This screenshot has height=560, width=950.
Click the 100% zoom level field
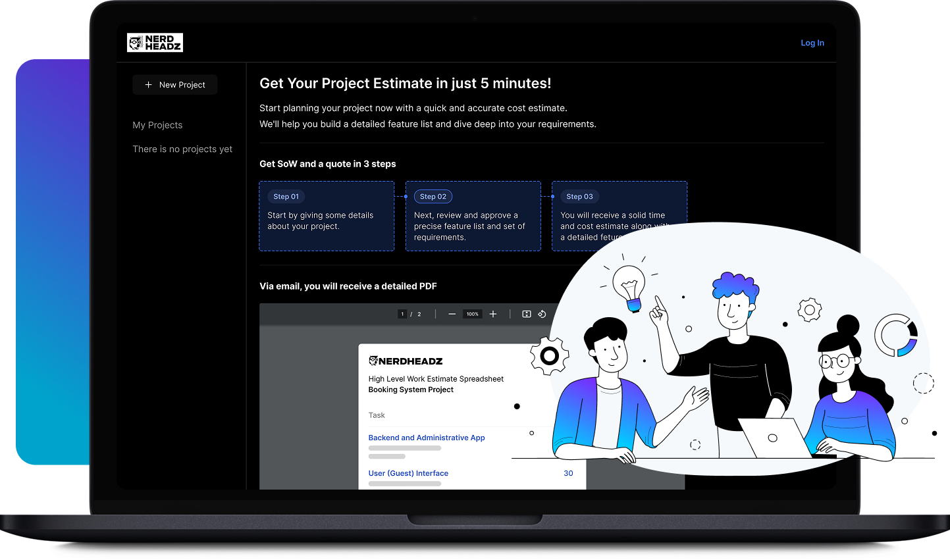click(473, 315)
